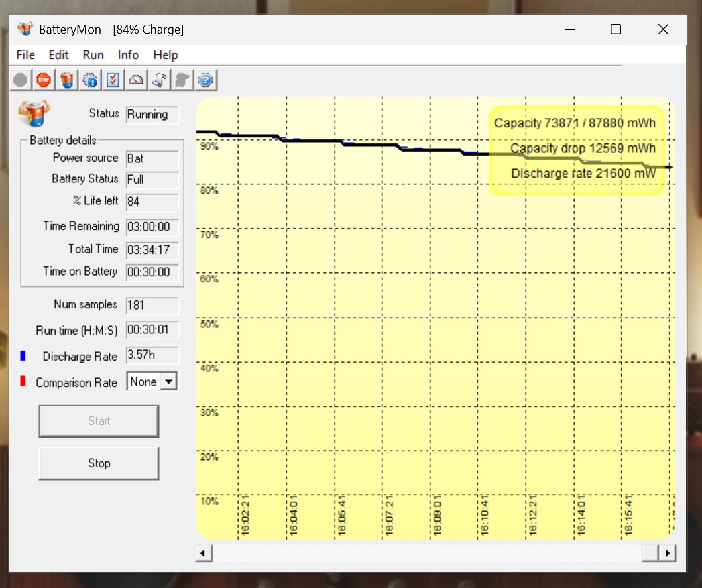Open the Run menu
This screenshot has height=588, width=702.
[x=93, y=54]
